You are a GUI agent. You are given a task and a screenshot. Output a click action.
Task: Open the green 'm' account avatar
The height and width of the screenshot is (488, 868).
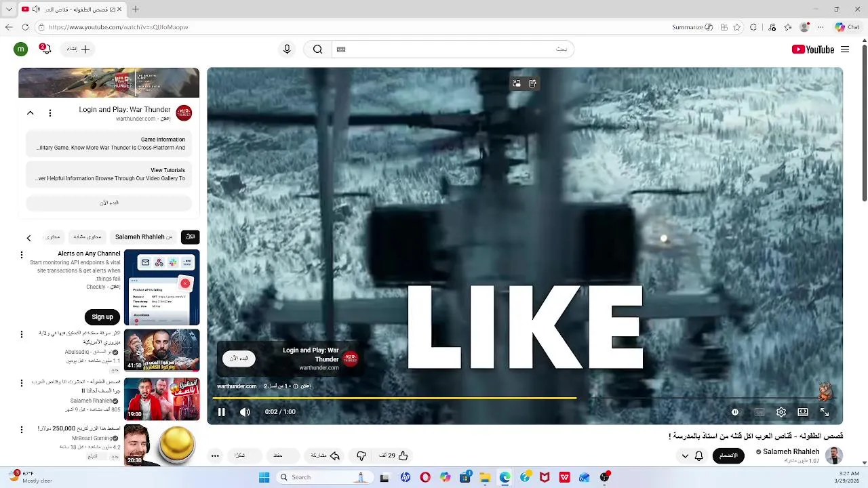tap(21, 49)
